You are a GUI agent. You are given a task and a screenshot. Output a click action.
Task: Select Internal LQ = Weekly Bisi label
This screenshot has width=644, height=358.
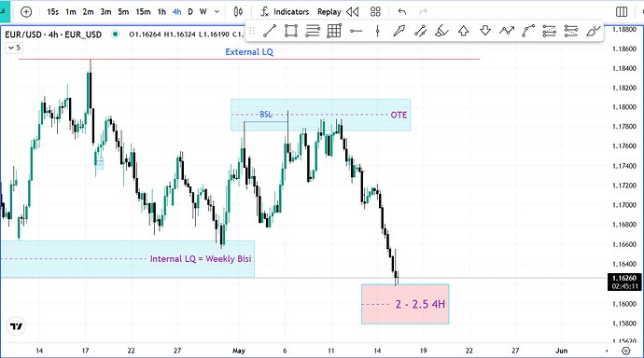pos(201,259)
